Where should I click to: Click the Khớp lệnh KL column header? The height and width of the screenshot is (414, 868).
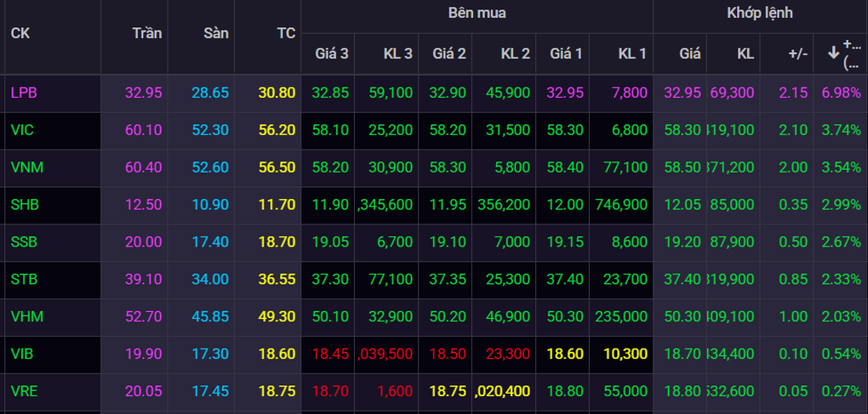coord(745,54)
